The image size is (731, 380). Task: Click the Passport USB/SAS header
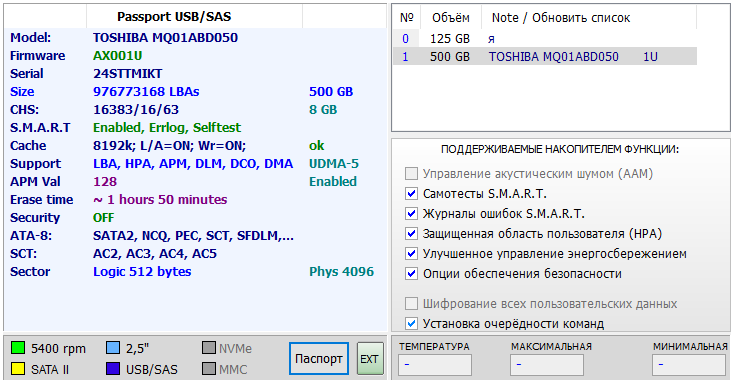[x=194, y=17]
